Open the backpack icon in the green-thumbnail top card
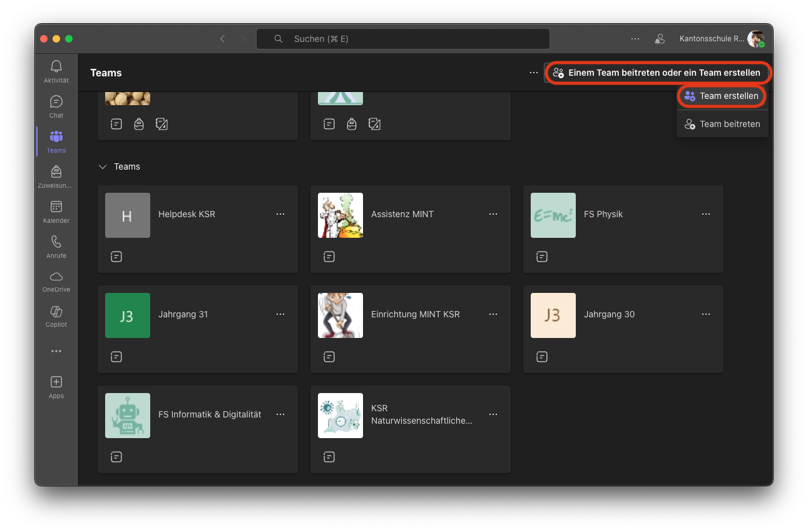The image size is (808, 532). pos(352,124)
